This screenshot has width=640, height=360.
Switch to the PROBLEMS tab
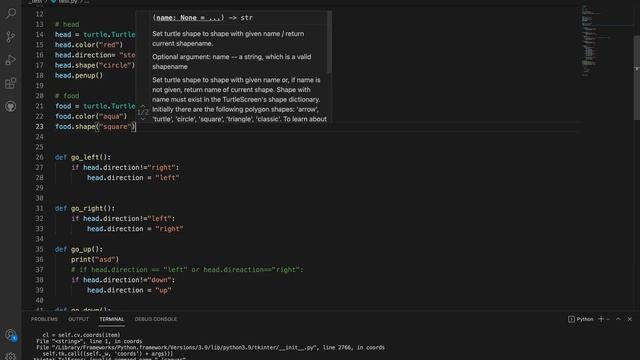pyautogui.click(x=44, y=319)
